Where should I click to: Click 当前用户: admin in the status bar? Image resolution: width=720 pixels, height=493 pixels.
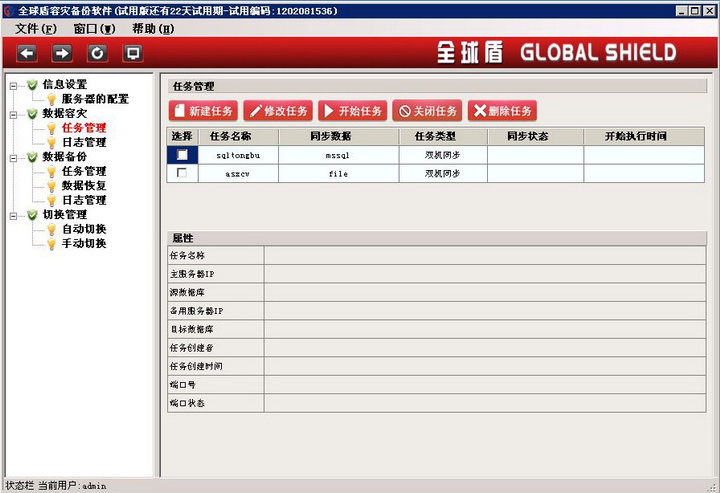coord(72,486)
